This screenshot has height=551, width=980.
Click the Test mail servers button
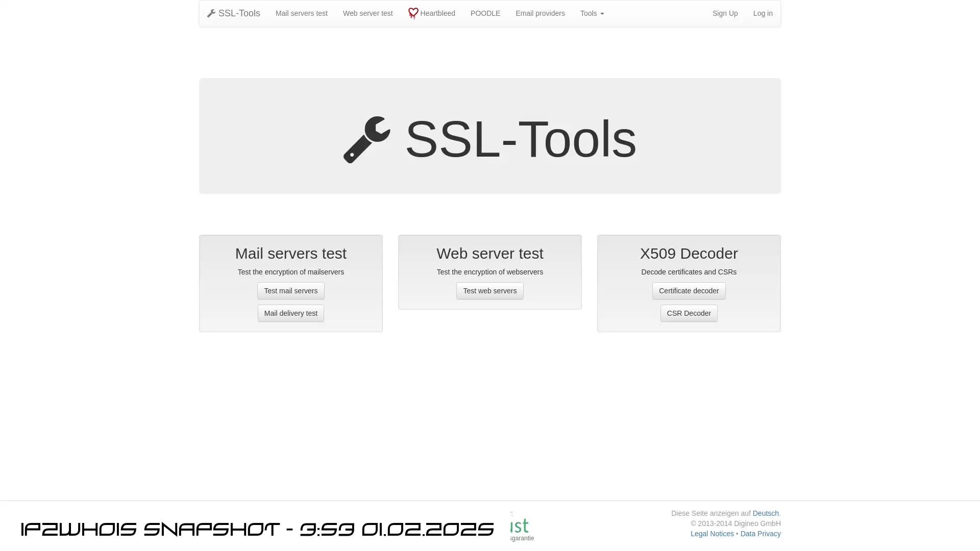pyautogui.click(x=291, y=291)
